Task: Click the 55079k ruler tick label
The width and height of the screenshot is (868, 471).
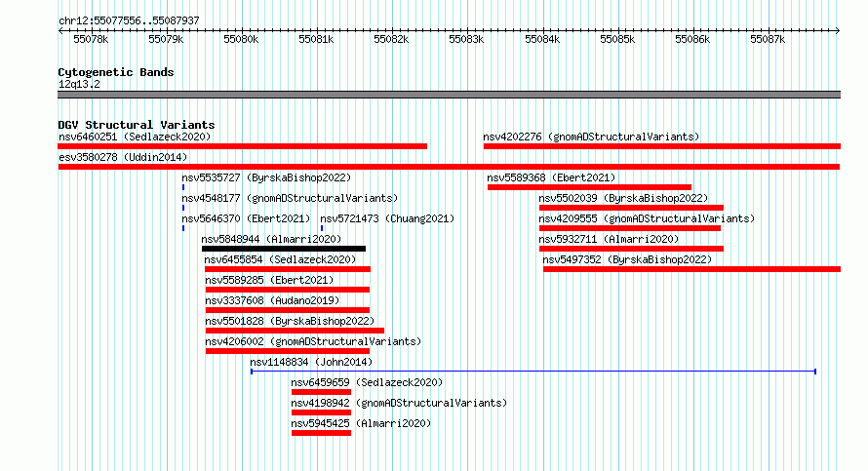Action: [166, 39]
